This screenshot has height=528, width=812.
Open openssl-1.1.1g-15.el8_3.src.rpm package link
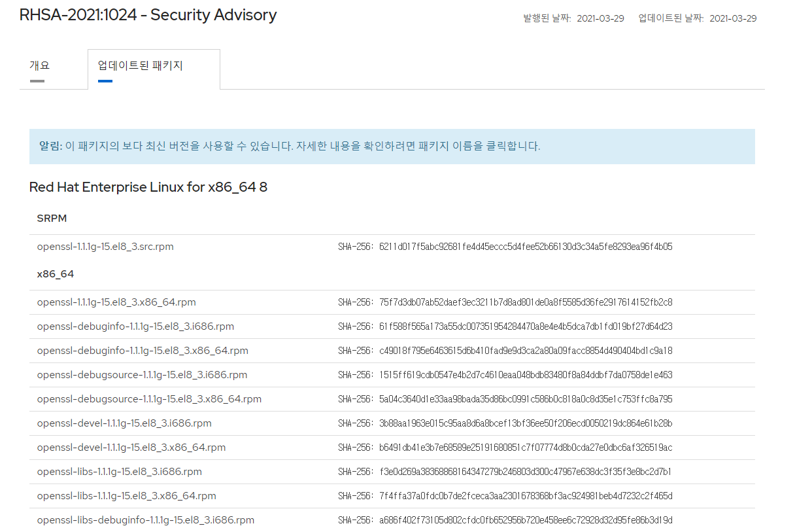pyautogui.click(x=105, y=247)
